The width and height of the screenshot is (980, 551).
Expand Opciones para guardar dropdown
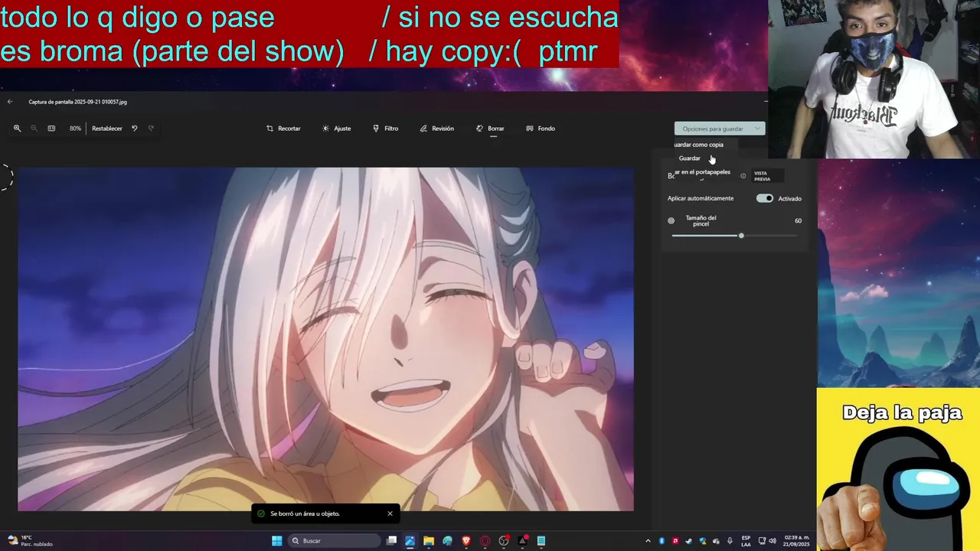pos(720,129)
